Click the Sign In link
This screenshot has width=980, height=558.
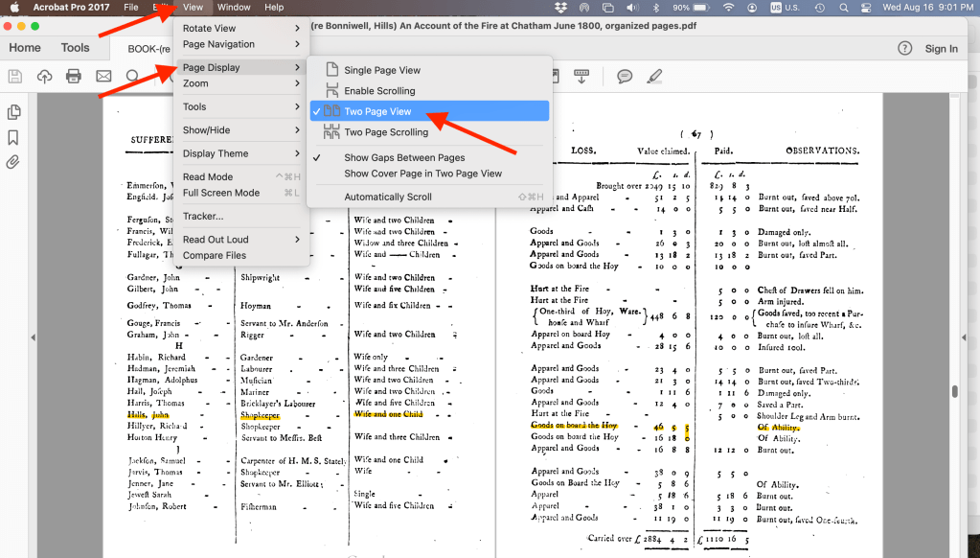(x=941, y=49)
